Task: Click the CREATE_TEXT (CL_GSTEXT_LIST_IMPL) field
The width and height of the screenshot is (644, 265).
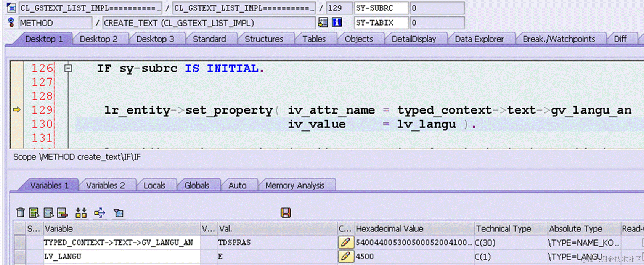Action: [x=209, y=23]
